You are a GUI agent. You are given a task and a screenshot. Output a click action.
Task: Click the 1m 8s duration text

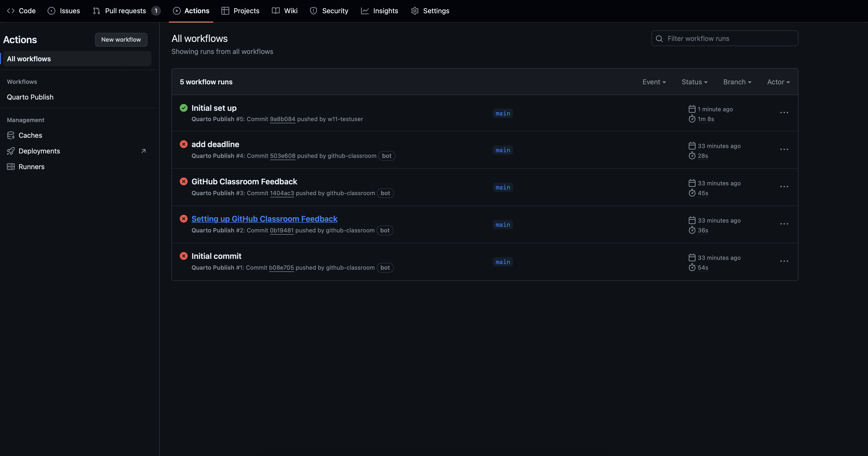point(706,119)
